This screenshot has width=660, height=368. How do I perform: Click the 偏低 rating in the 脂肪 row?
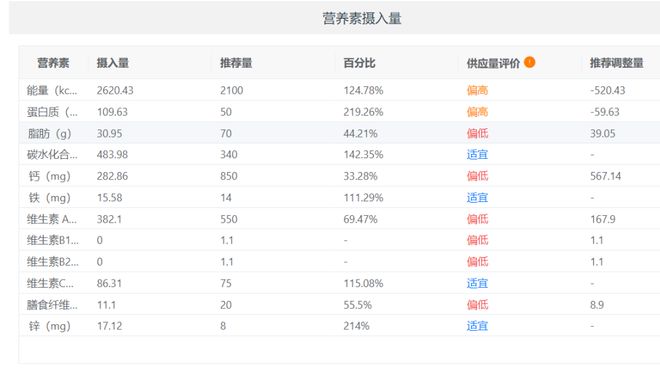pos(477,133)
